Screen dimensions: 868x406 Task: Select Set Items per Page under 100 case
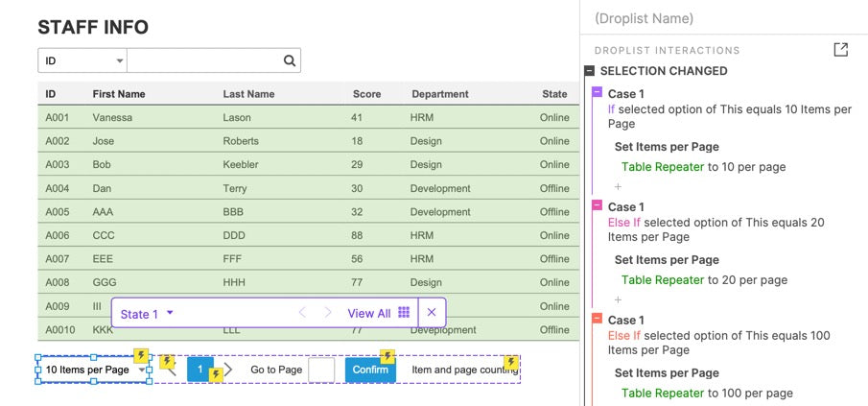pos(667,372)
